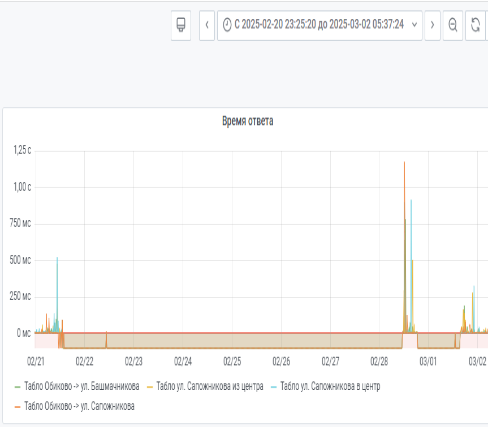The height and width of the screenshot is (427, 488).
Task: Click the TV/kiosk mode monitor icon
Action: [181, 25]
